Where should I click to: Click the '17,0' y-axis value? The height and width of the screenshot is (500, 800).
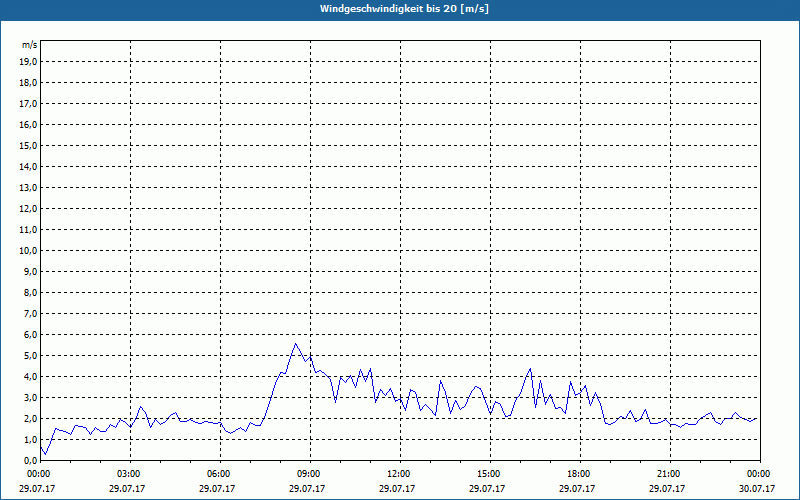click(x=28, y=104)
